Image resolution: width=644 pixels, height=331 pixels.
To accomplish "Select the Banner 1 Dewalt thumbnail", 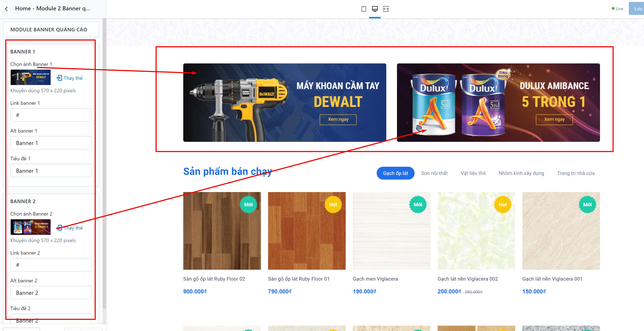I will pyautogui.click(x=30, y=77).
